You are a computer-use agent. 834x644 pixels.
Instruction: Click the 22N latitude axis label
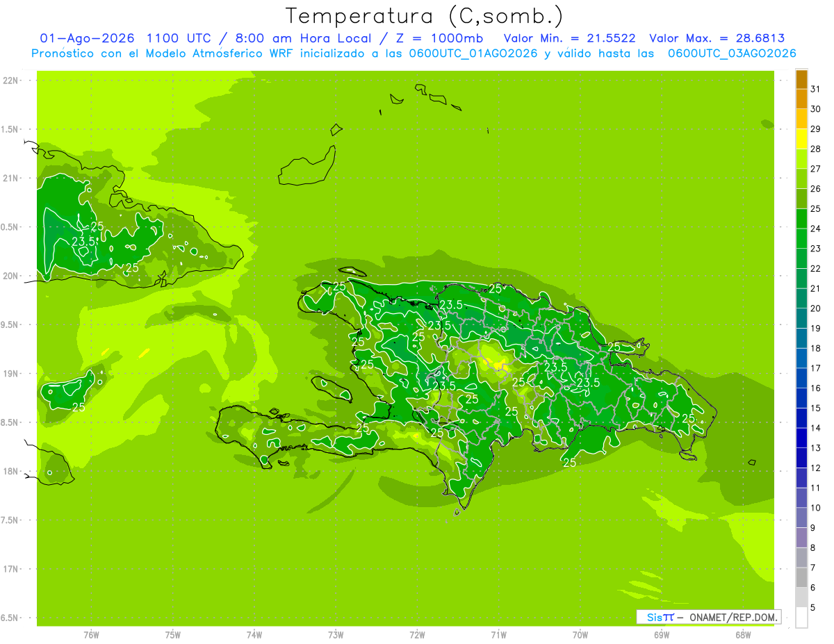click(11, 81)
